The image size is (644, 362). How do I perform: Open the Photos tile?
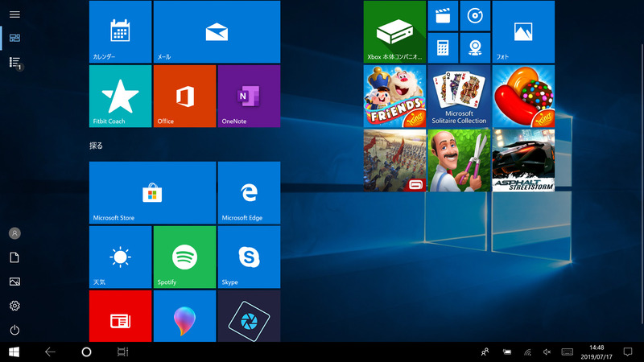pos(524,31)
